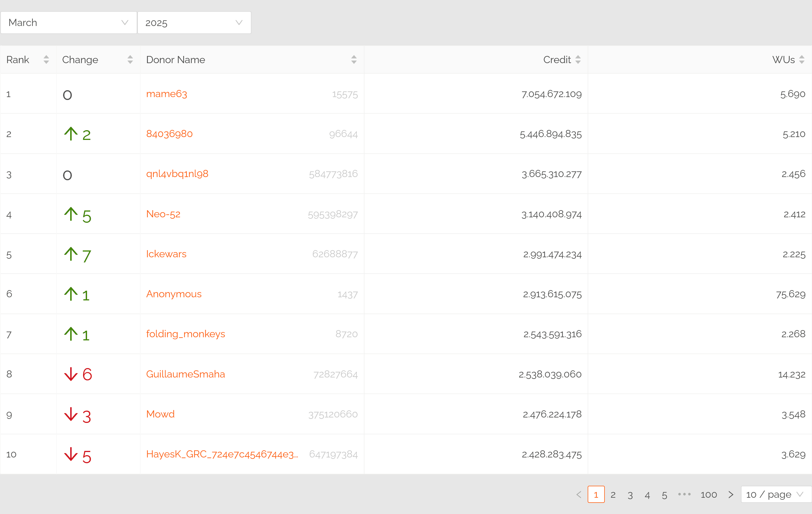Click the folding_monkeys donor link
The height and width of the screenshot is (514, 812).
tap(186, 334)
